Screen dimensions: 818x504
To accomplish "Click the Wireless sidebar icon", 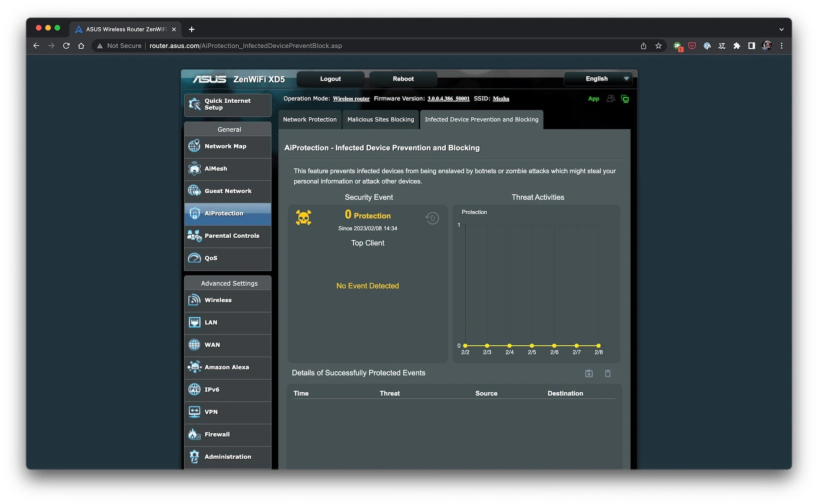I will click(195, 300).
